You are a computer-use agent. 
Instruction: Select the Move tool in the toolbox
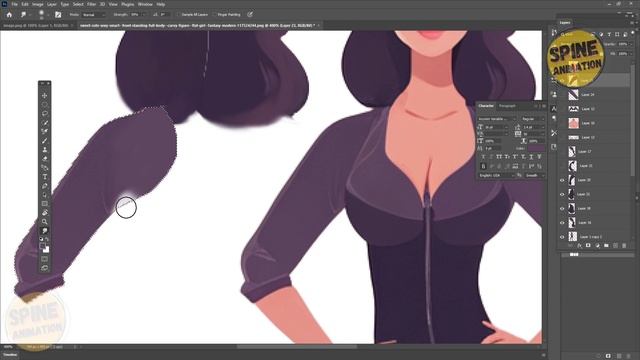(x=44, y=96)
